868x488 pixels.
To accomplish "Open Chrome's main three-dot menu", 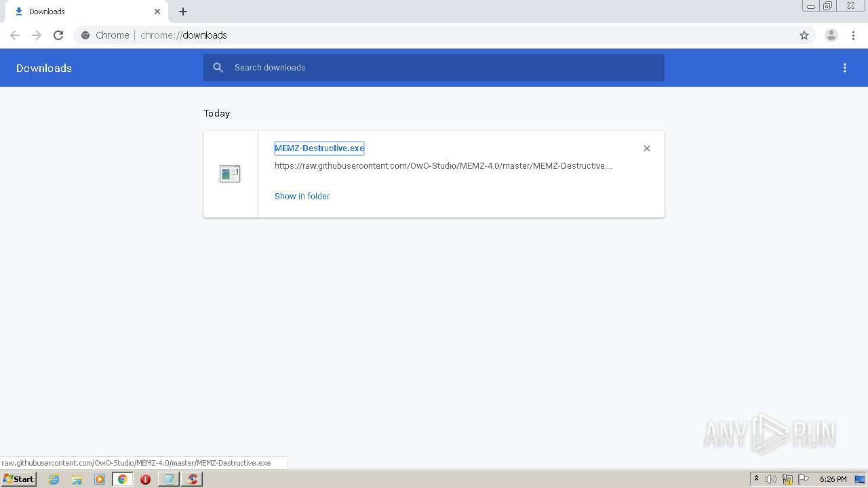I will (x=853, y=35).
